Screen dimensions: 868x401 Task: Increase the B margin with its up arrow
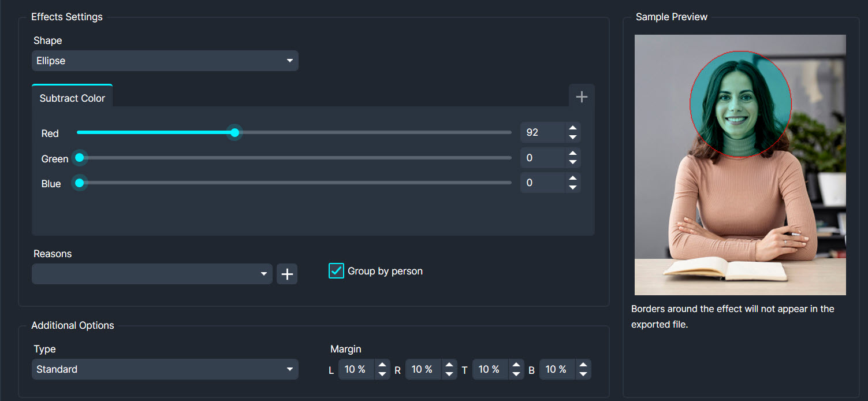point(583,365)
